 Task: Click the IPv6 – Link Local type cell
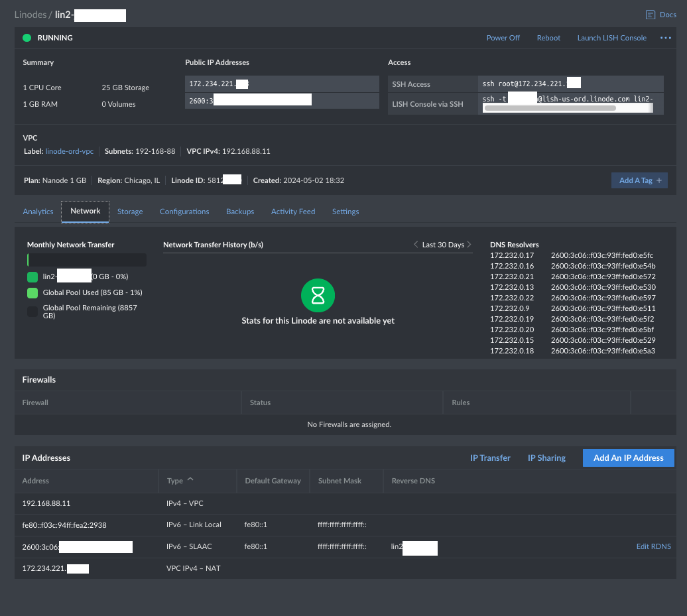[194, 524]
